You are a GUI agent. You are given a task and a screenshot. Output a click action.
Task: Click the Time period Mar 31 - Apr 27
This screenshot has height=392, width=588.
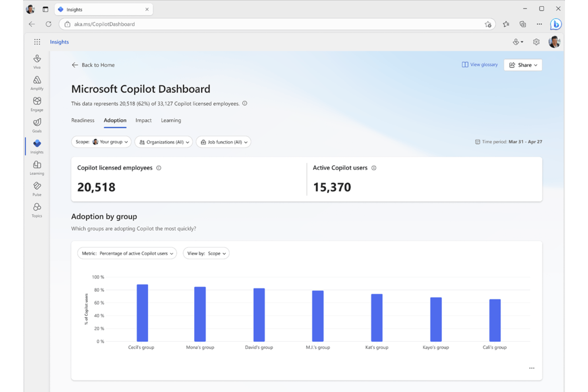pos(509,142)
